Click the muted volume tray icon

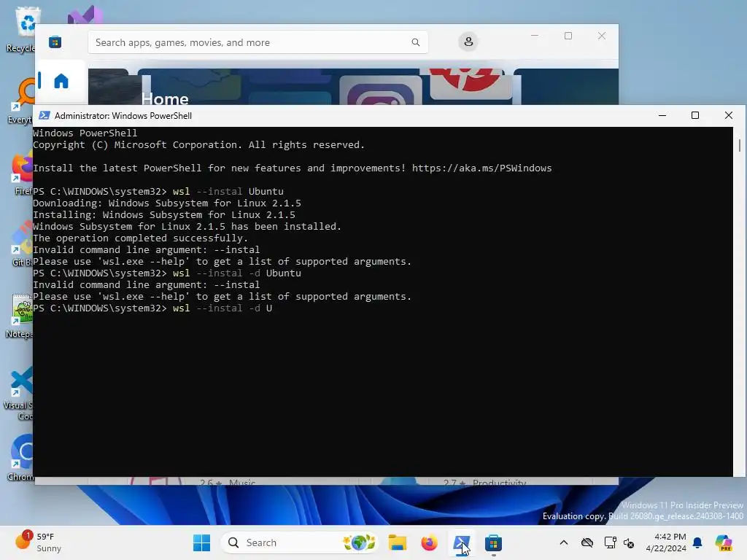(x=629, y=542)
